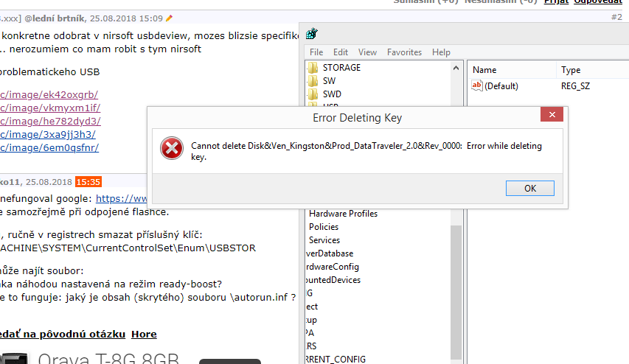The image size is (629, 364).
Task: Open the image/6em0qsfnr/ link
Action: click(49, 147)
